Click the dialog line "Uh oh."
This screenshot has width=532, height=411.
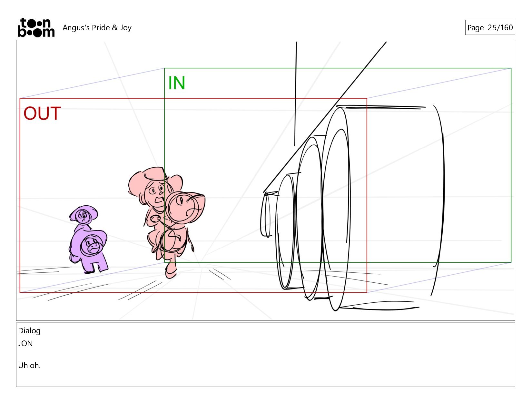click(x=29, y=366)
